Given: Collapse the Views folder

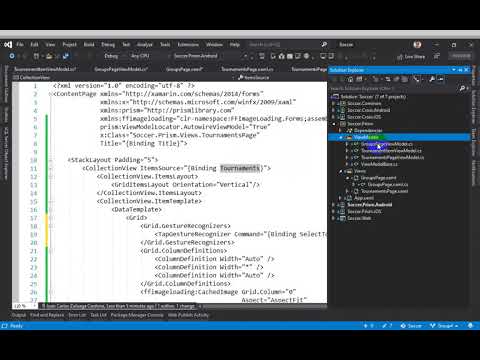Looking at the screenshot, I should tap(341, 171).
